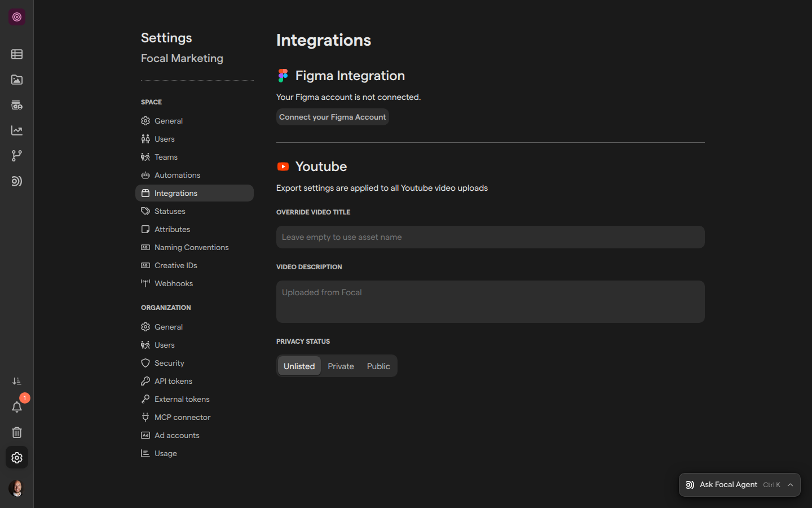
Task: Click Connect your Figma Account button
Action: pyautogui.click(x=333, y=117)
